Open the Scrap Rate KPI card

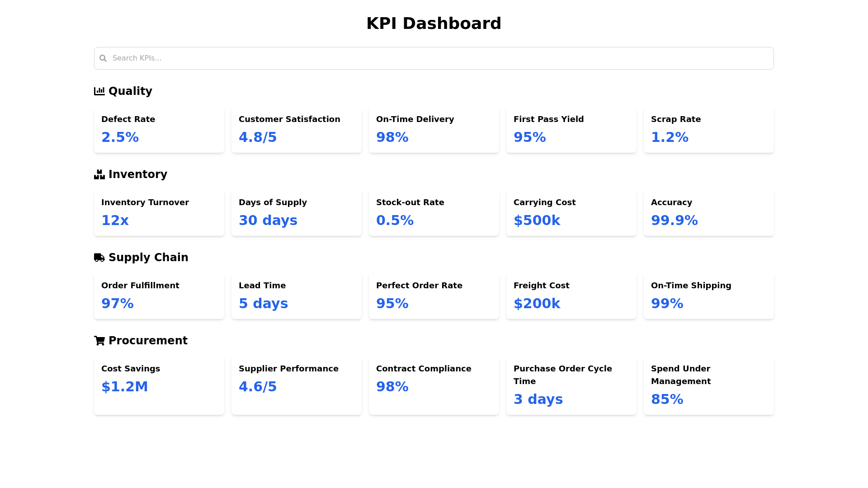click(x=709, y=129)
